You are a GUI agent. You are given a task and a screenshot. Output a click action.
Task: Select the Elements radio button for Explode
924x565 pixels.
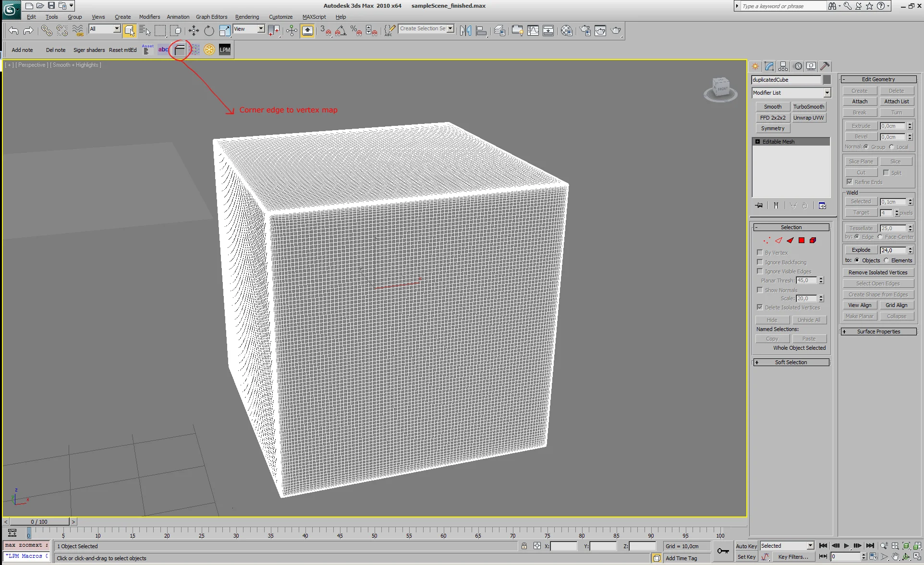tap(886, 260)
